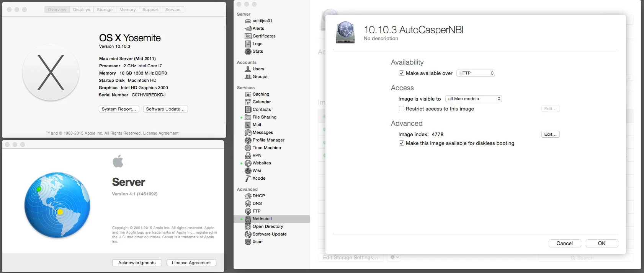
Task: Click the Serial Number C07HV0BEDKDJ text
Action: [132, 95]
